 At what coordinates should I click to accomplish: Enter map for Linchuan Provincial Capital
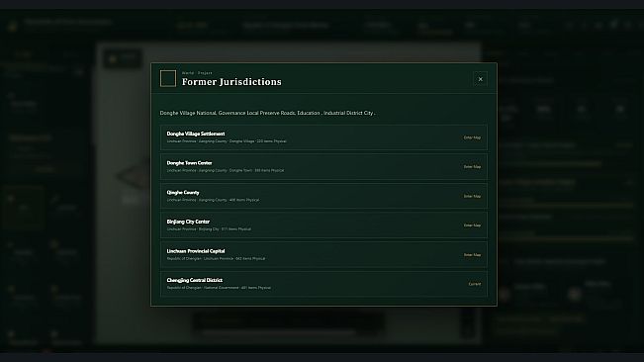click(x=472, y=255)
